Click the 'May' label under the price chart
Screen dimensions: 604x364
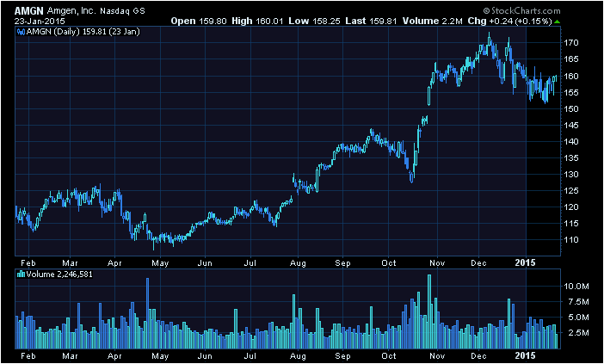[x=159, y=263]
